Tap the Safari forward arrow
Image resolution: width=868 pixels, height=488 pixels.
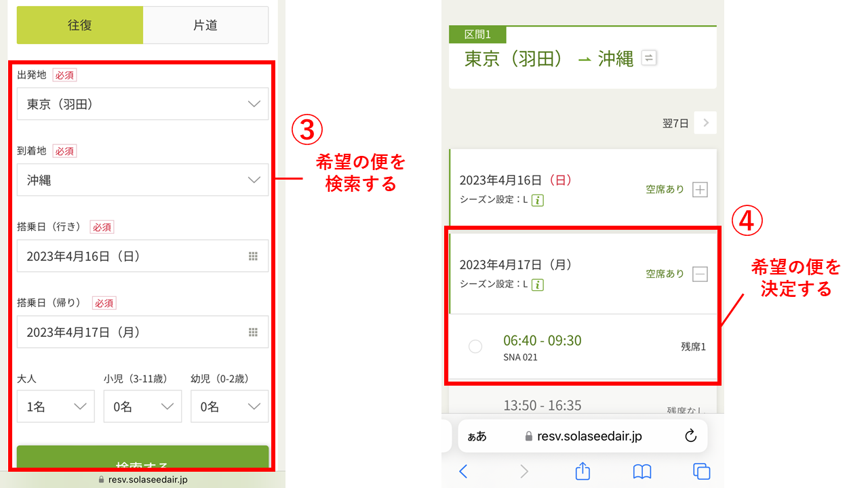point(524,471)
